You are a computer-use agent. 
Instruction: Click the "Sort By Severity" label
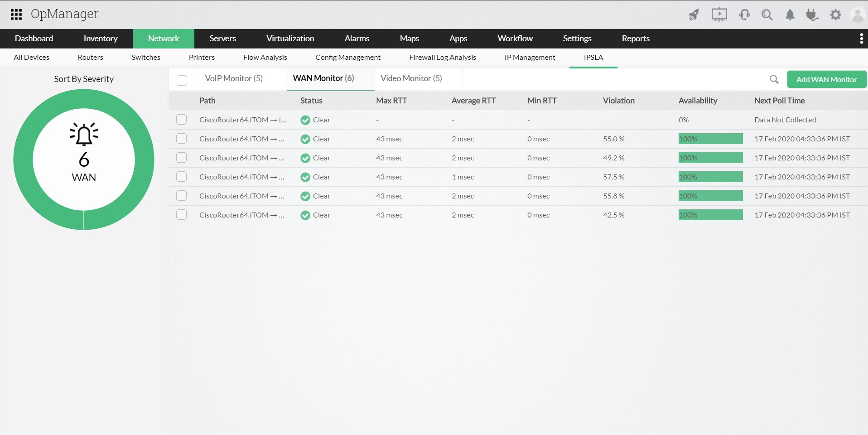click(x=84, y=79)
